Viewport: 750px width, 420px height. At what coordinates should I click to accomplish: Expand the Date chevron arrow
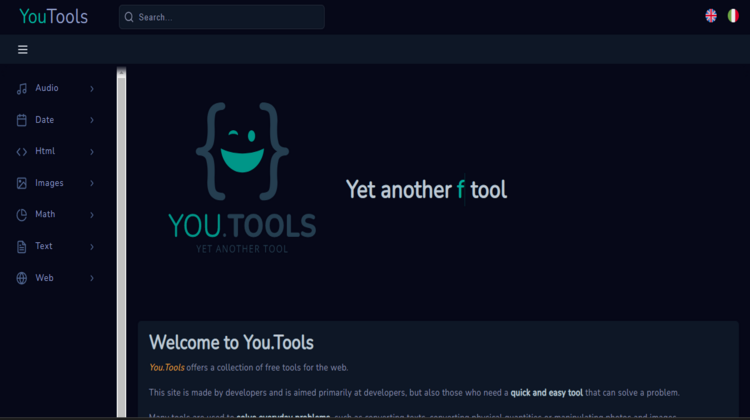pyautogui.click(x=92, y=120)
